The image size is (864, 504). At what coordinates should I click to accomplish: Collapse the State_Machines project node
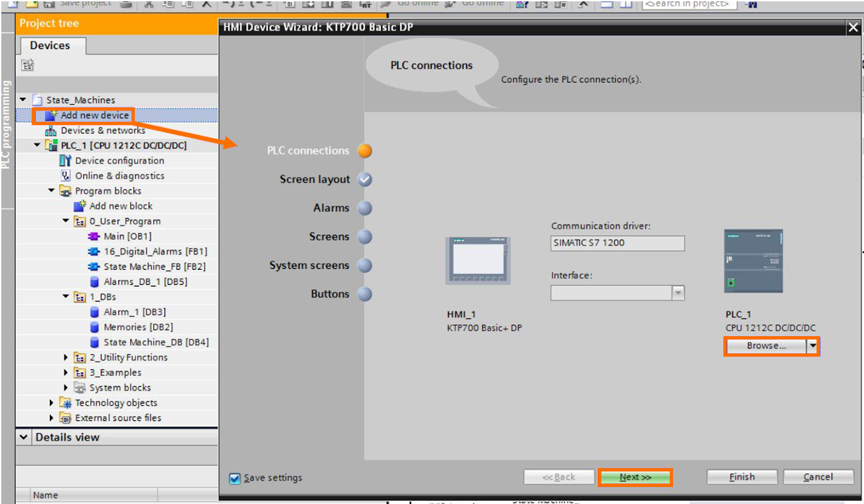[x=23, y=99]
